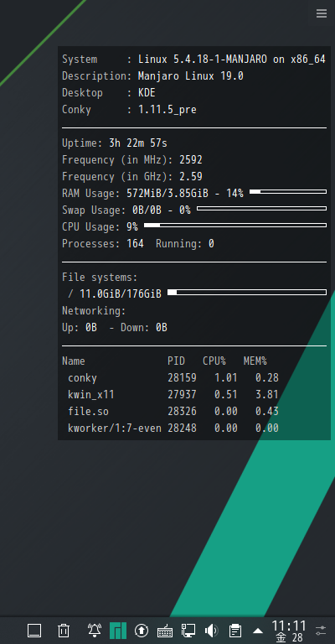Click kwin_x11's MEM value '3.81'

pos(267,395)
